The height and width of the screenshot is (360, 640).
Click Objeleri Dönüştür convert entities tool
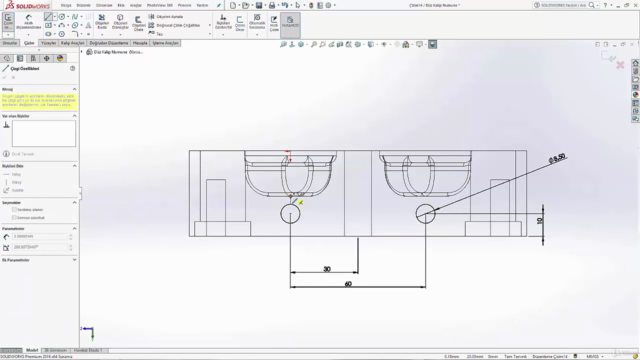coord(120,22)
